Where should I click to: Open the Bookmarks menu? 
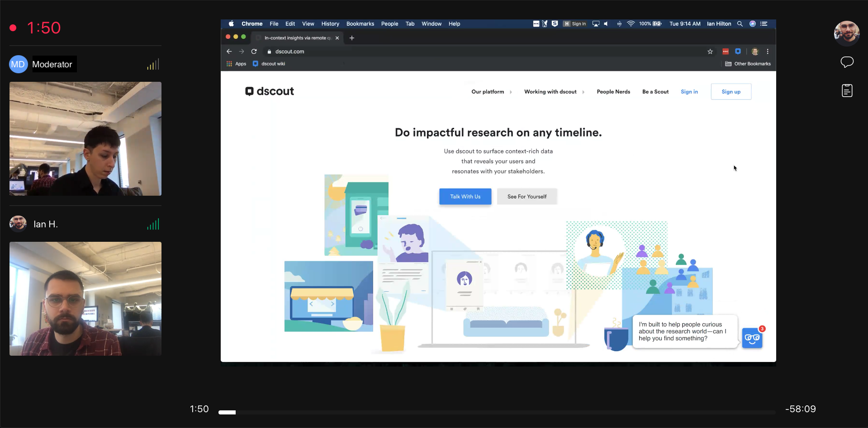point(360,24)
